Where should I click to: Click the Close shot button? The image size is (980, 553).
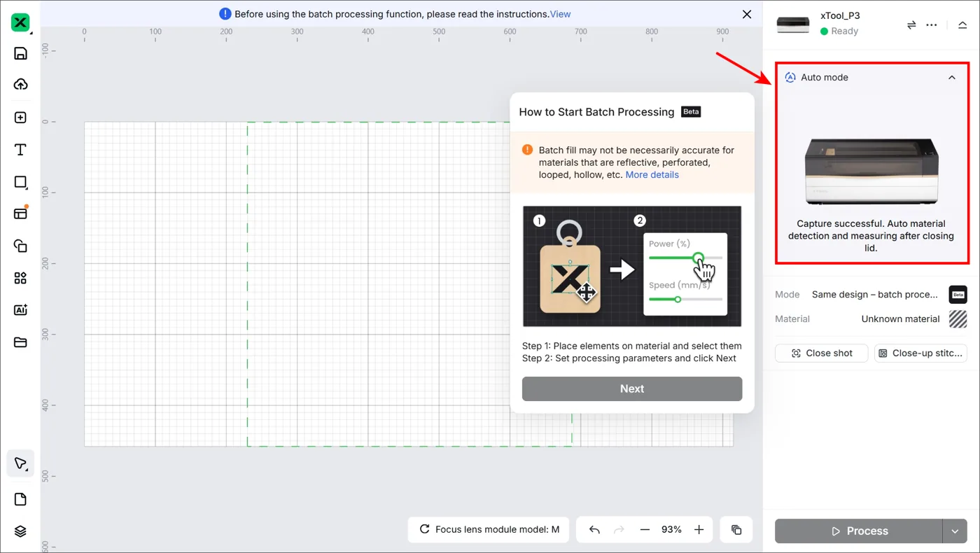(821, 353)
